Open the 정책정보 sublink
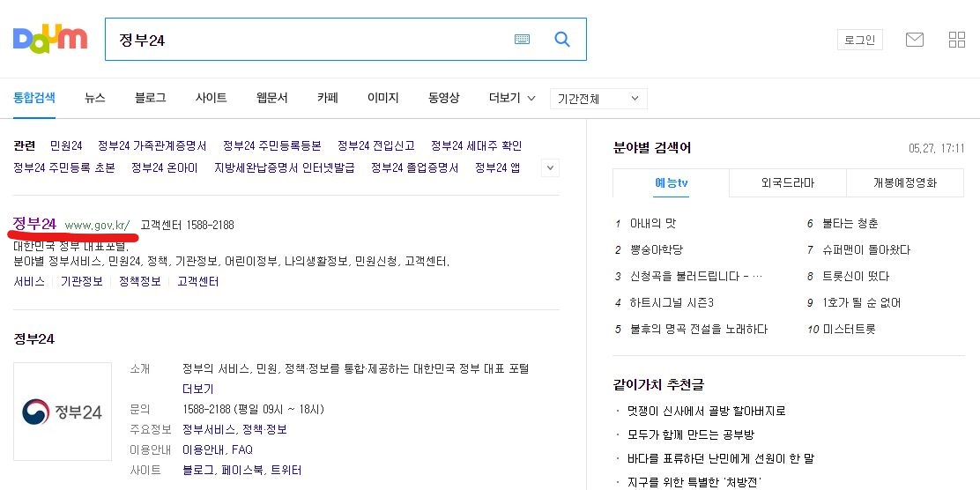 coord(140,282)
